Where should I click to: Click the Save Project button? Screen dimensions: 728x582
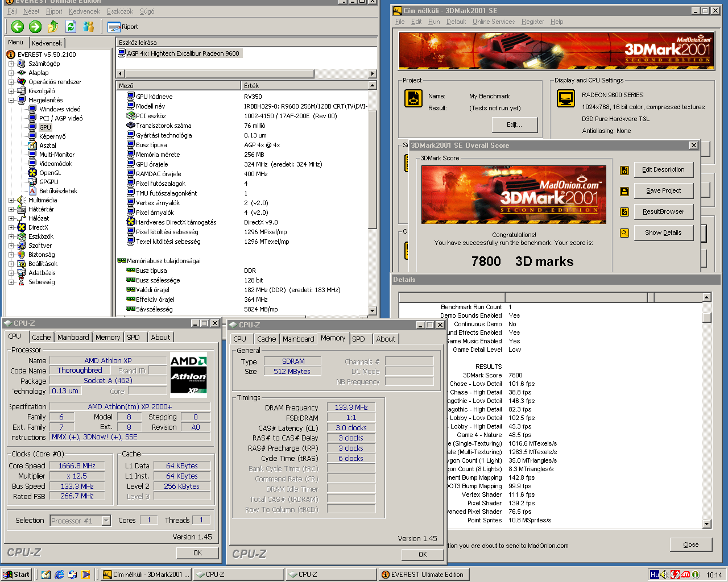click(x=664, y=190)
